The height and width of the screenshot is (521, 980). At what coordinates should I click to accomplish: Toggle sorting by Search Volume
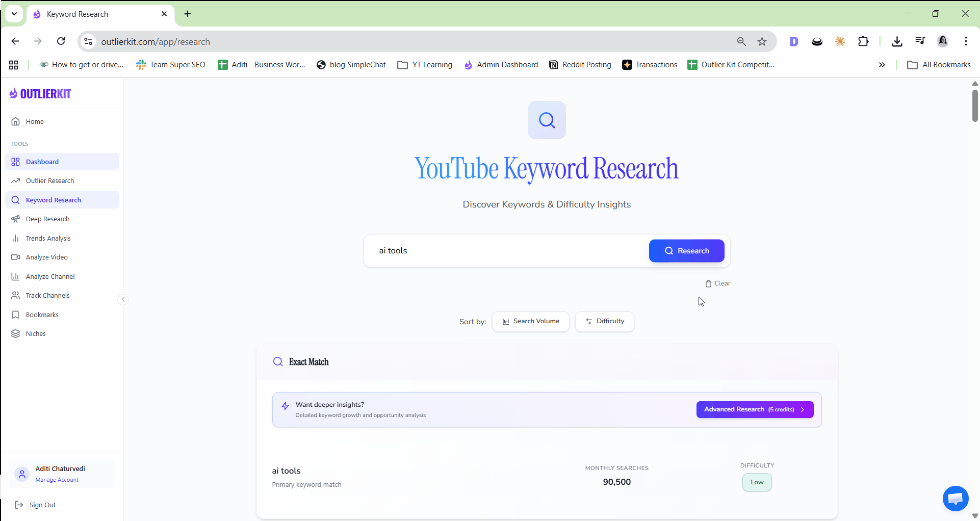pos(530,321)
